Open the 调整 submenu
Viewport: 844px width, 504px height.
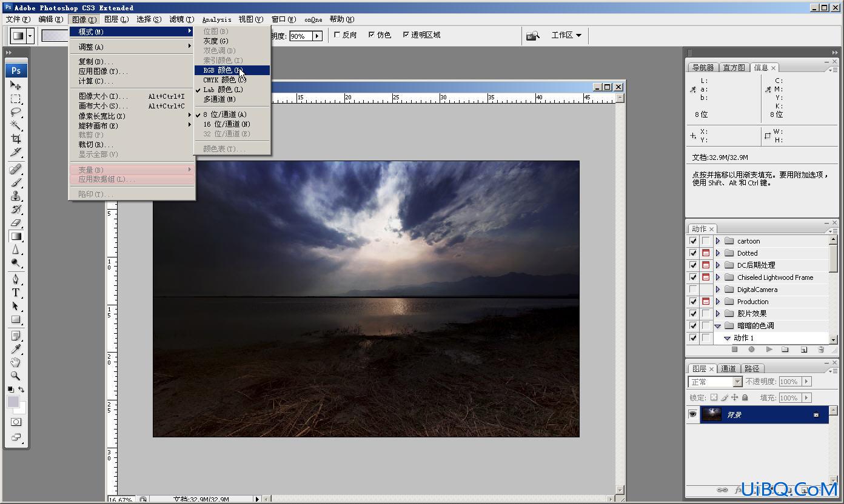[x=132, y=47]
